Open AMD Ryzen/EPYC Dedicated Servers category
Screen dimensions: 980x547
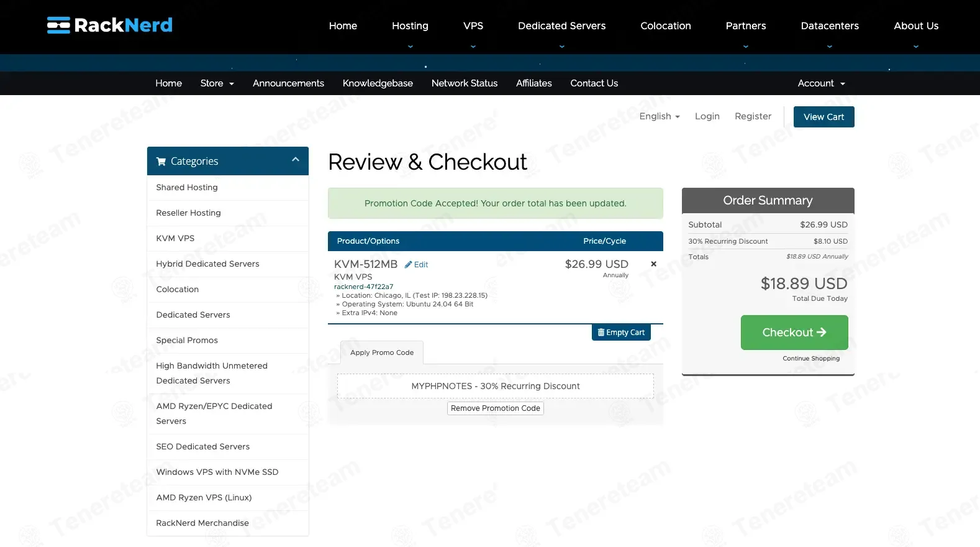pos(228,414)
